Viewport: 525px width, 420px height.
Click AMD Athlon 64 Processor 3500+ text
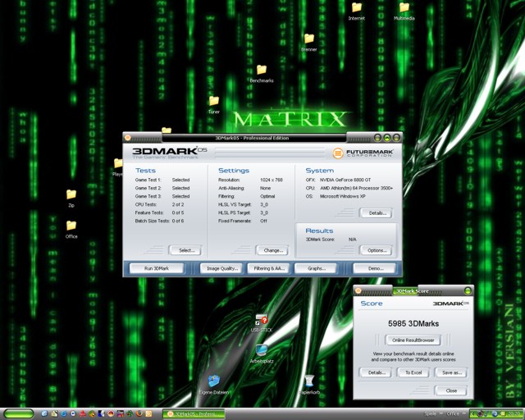point(356,188)
